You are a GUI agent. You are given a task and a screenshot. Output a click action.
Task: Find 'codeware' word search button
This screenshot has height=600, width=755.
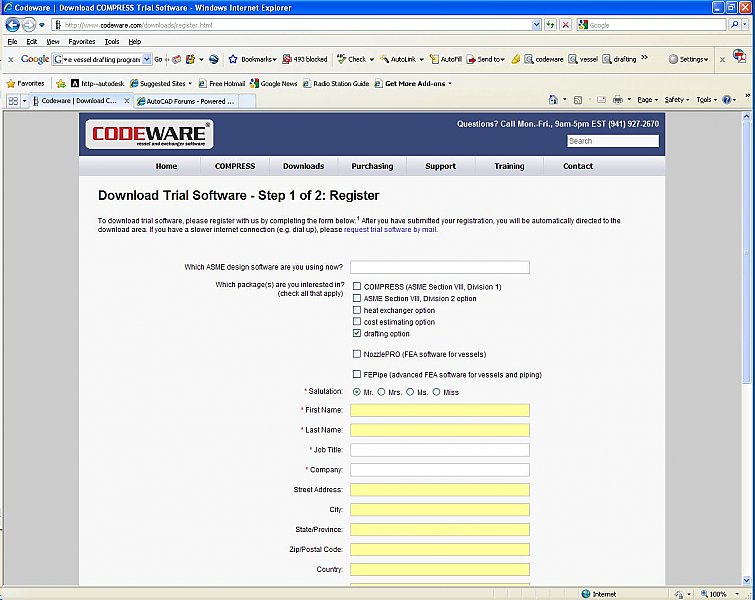(544, 59)
